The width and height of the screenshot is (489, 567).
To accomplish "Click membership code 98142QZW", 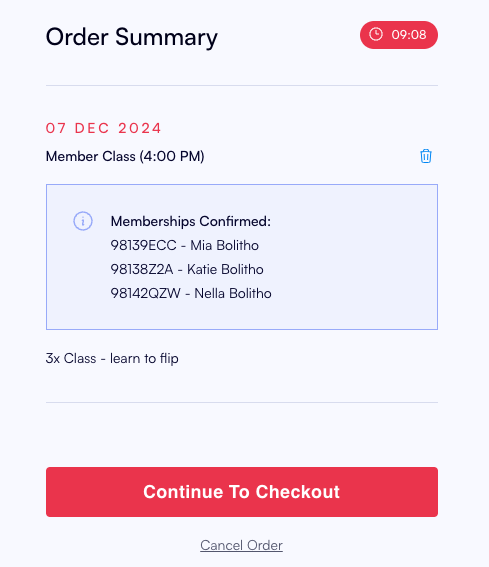I will [x=145, y=293].
